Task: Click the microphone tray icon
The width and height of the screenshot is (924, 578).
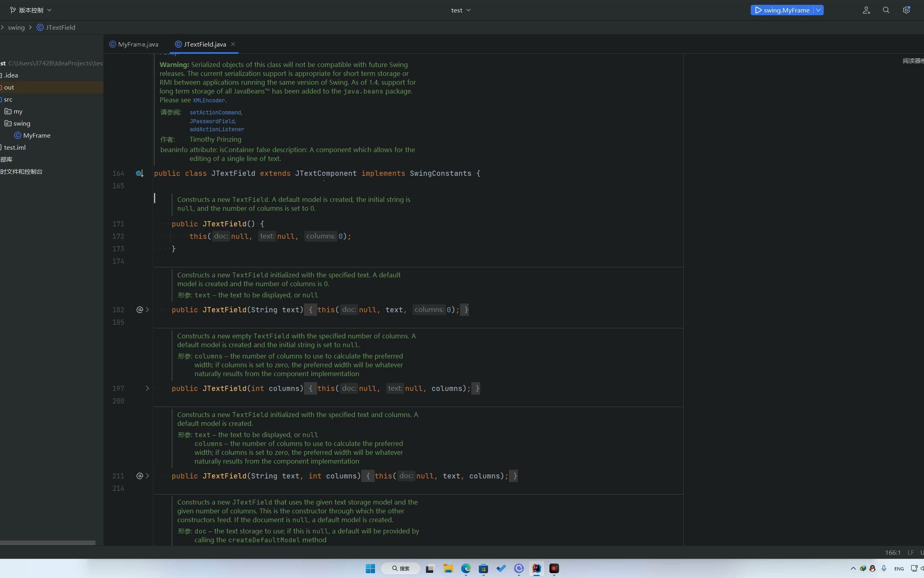Action: point(884,568)
